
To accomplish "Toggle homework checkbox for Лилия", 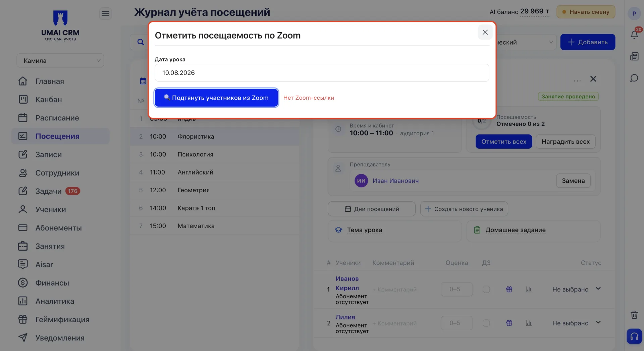I will pyautogui.click(x=486, y=323).
